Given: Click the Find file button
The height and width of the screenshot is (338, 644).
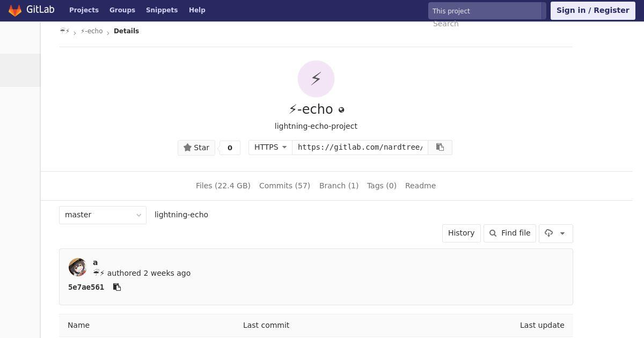Looking at the screenshot, I should point(510,233).
